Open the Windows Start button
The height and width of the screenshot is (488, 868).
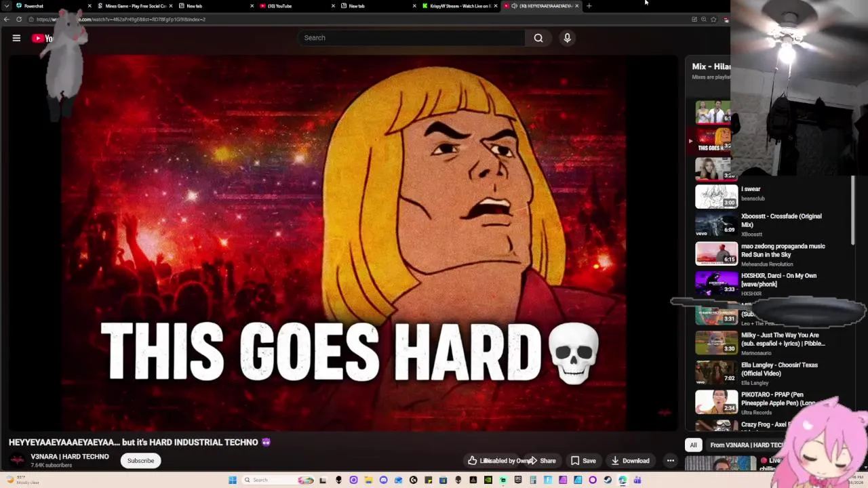[x=233, y=480]
